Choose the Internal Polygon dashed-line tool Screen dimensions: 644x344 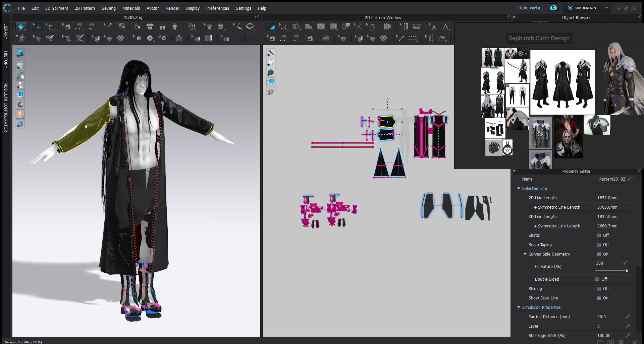(x=333, y=27)
